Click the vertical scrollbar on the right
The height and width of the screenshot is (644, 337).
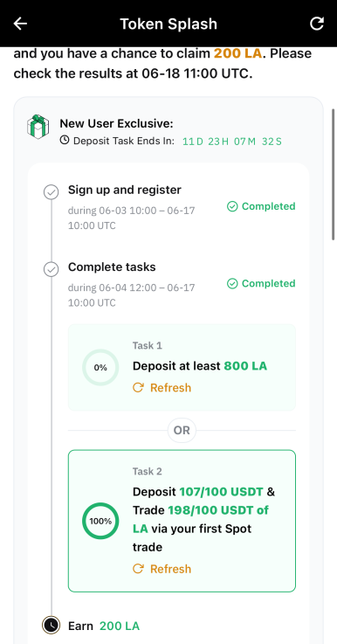click(x=334, y=174)
